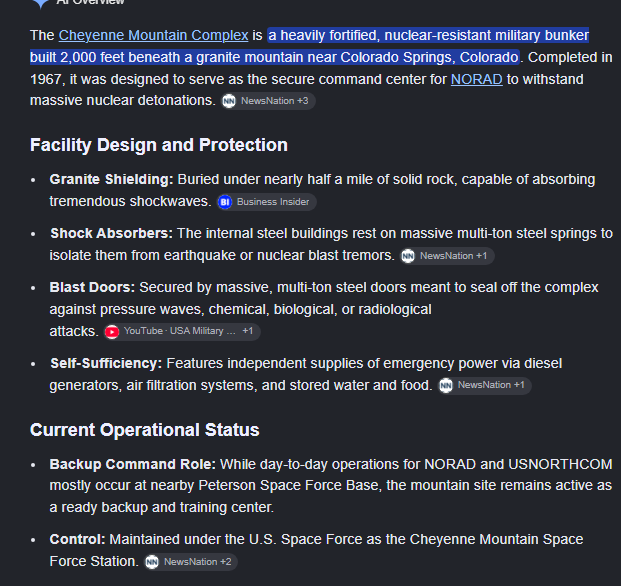Click the AI Overview sparkle icon
Viewport: 621px width, 586px height.
click(x=40, y=3)
